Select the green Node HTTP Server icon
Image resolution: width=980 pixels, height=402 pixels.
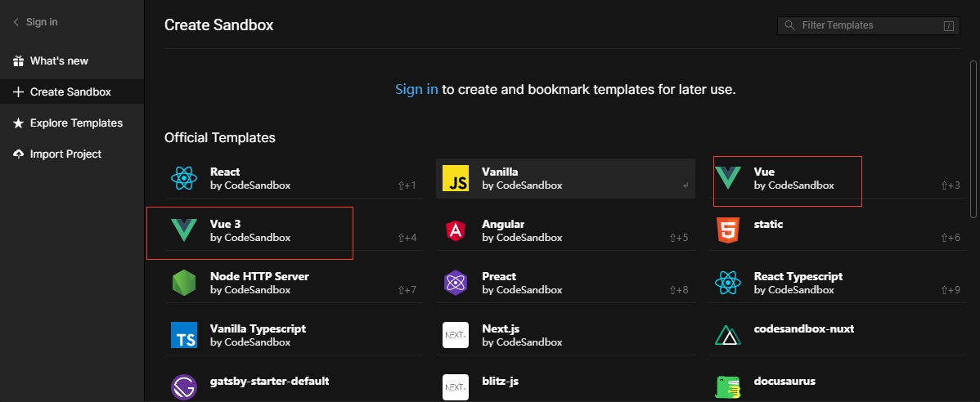coord(184,283)
